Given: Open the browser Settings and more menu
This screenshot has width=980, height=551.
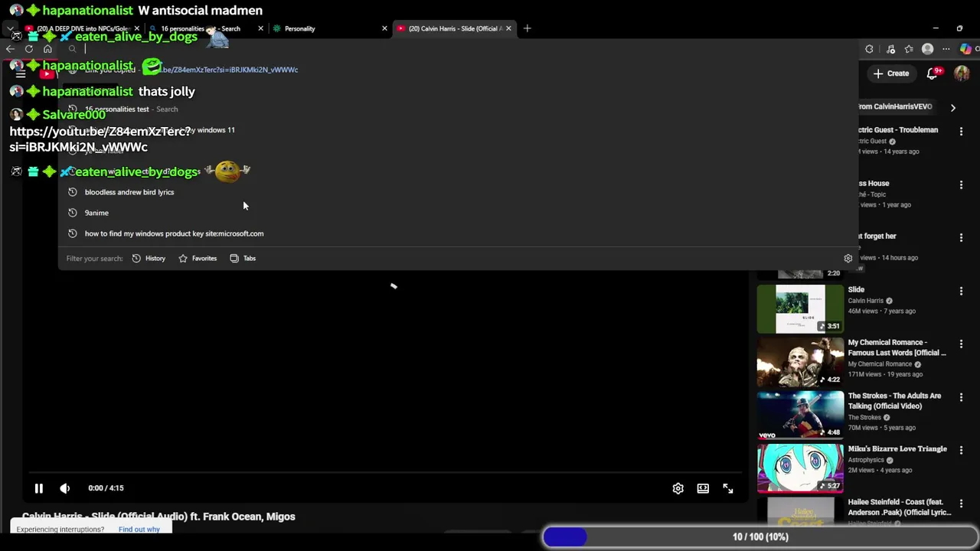Looking at the screenshot, I should [x=946, y=49].
